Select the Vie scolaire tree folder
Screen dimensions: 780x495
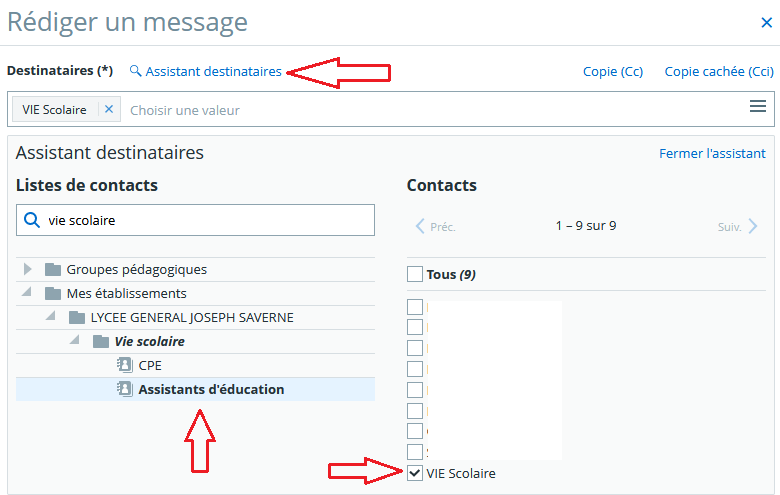click(149, 341)
